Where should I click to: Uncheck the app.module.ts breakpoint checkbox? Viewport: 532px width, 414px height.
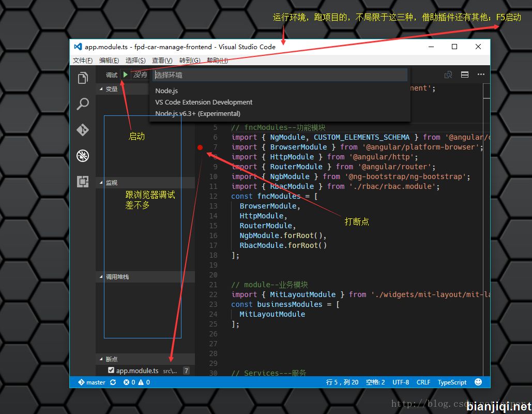pyautogui.click(x=111, y=370)
